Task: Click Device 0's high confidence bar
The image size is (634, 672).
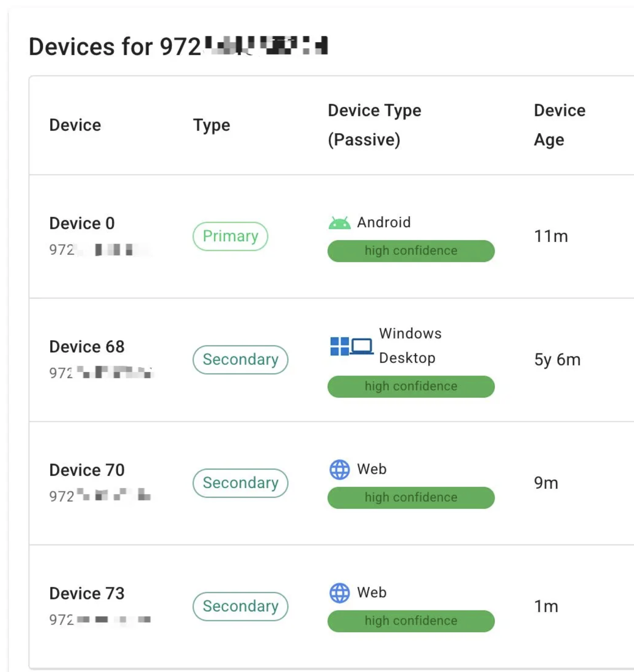Action: 411,251
